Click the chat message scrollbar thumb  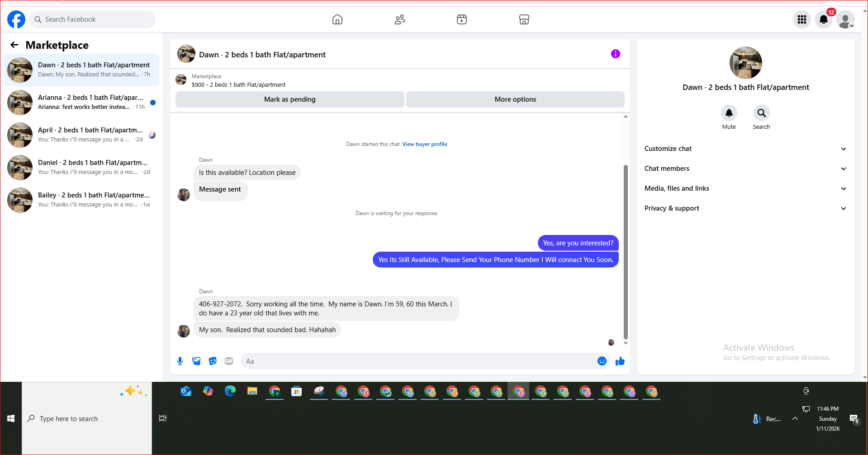[x=626, y=252]
